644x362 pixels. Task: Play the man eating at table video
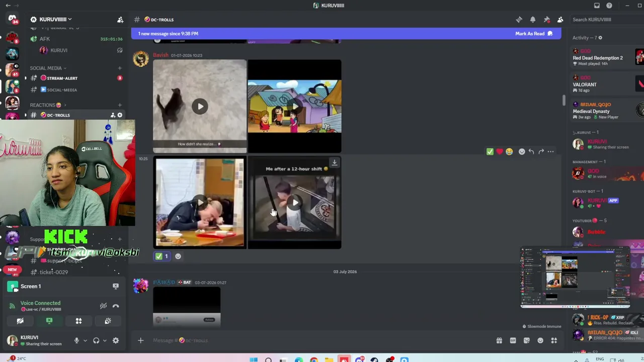[200, 203]
